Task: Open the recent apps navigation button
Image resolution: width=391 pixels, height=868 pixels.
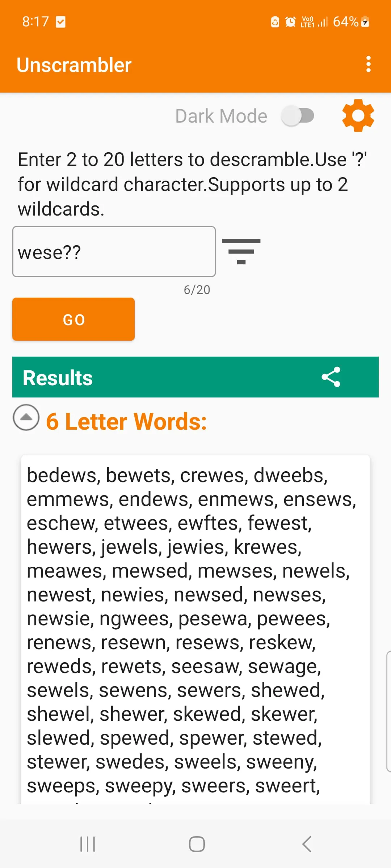Action: (88, 844)
